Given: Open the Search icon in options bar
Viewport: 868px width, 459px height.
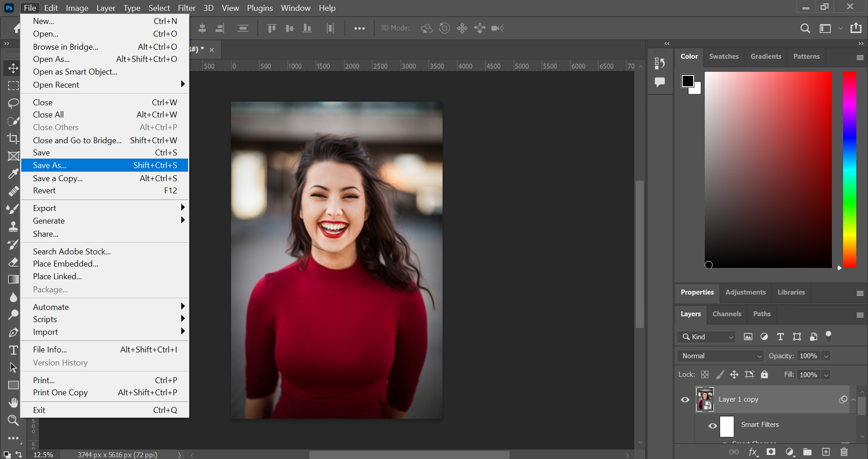Looking at the screenshot, I should coord(805,28).
